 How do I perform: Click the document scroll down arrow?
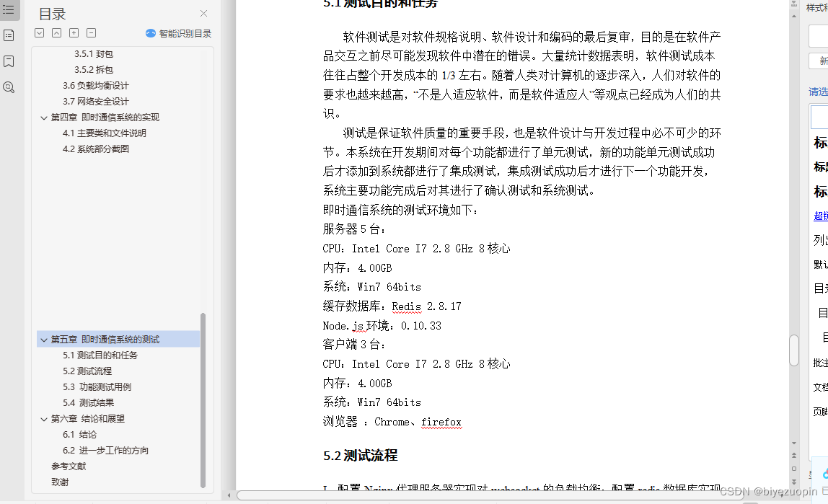(x=793, y=443)
